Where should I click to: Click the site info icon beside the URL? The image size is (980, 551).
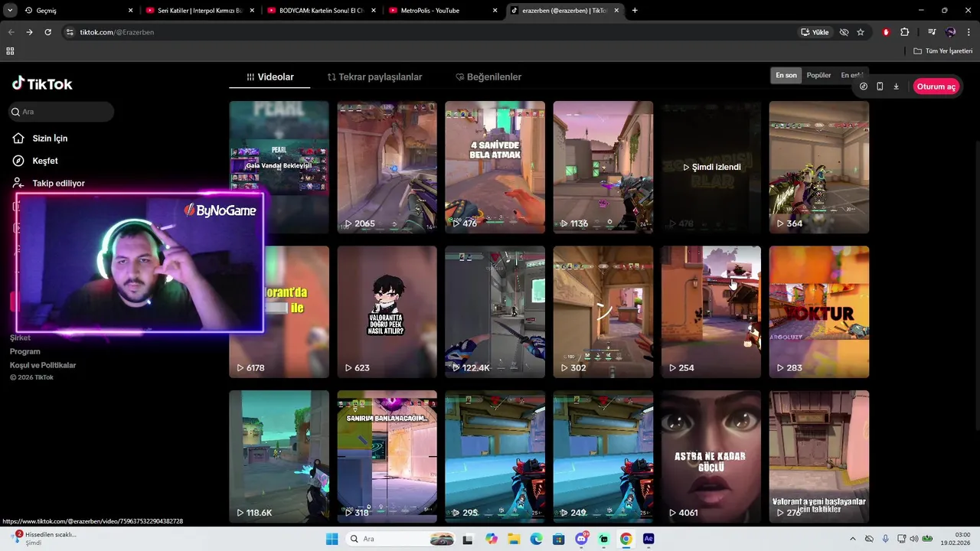70,32
